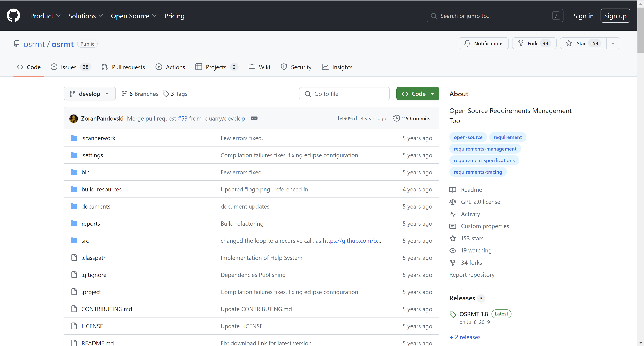Open the osrmt owner link in the breadcrumb

pyautogui.click(x=34, y=44)
